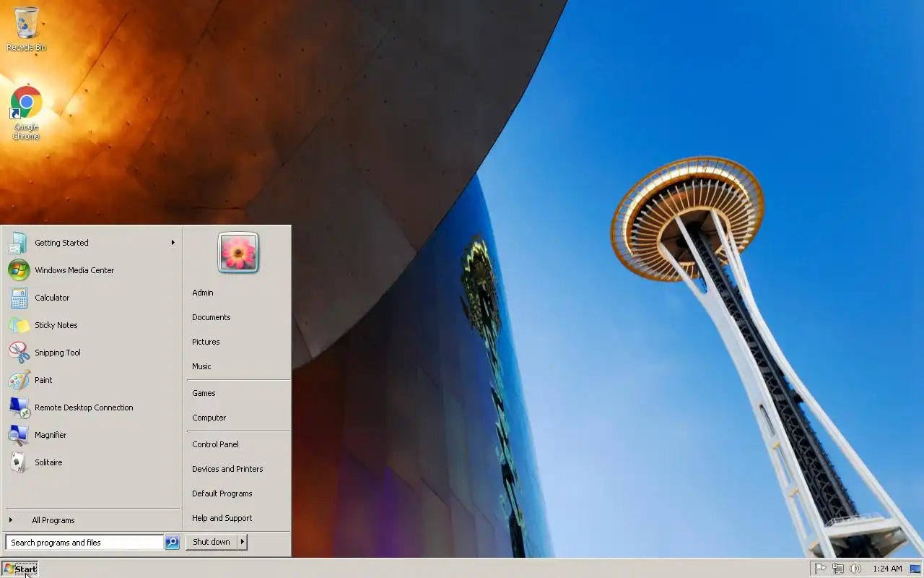This screenshot has width=924, height=578.
Task: Click Show Desktop icon by the clock
Action: [x=915, y=569]
